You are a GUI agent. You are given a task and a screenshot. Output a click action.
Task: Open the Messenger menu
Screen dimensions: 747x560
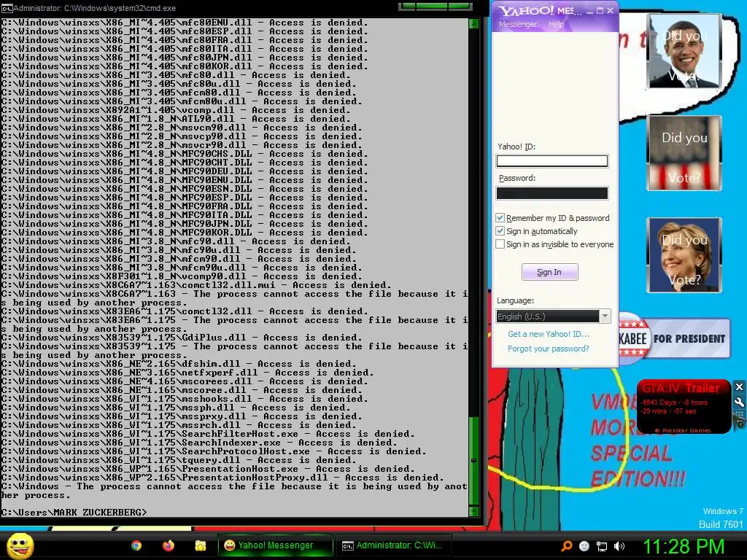tap(517, 24)
